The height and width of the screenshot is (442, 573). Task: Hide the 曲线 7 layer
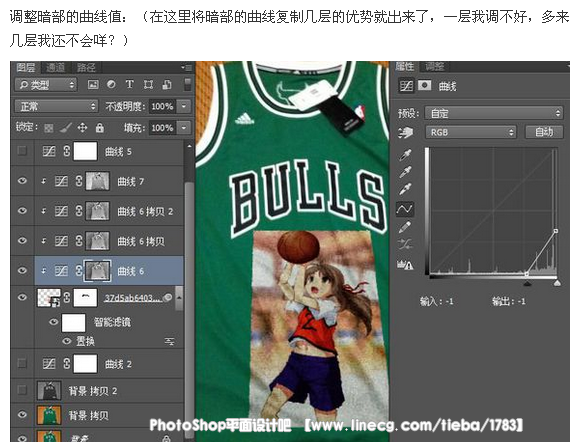click(22, 181)
